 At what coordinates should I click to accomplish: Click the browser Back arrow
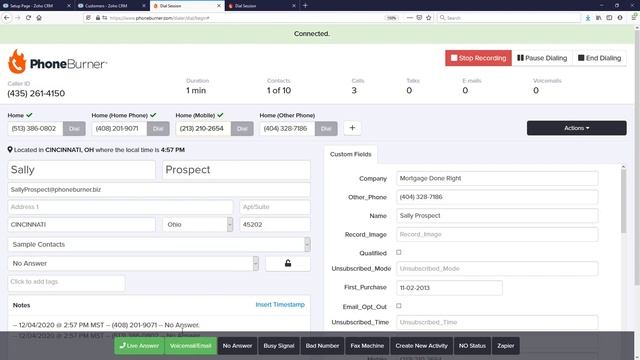pyautogui.click(x=7, y=18)
